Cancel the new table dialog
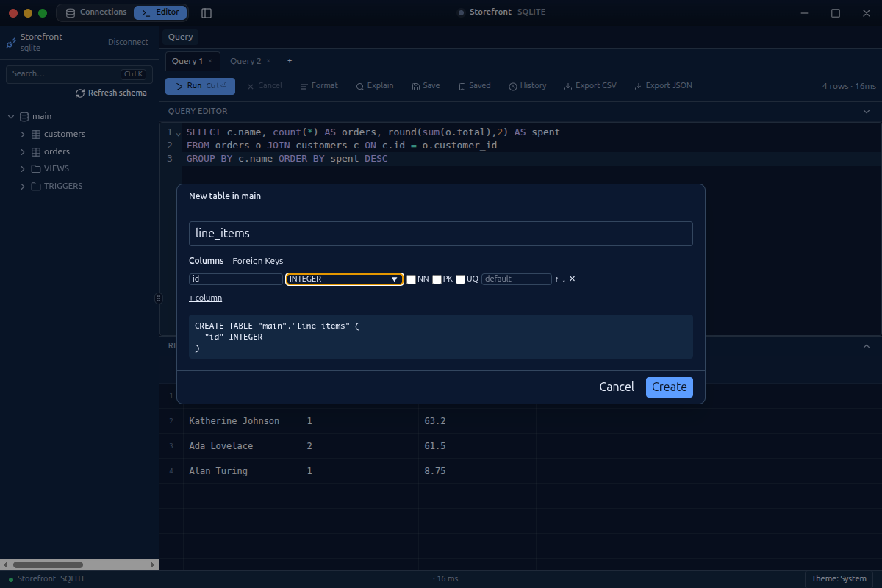Viewport: 882px width, 588px height. click(617, 387)
